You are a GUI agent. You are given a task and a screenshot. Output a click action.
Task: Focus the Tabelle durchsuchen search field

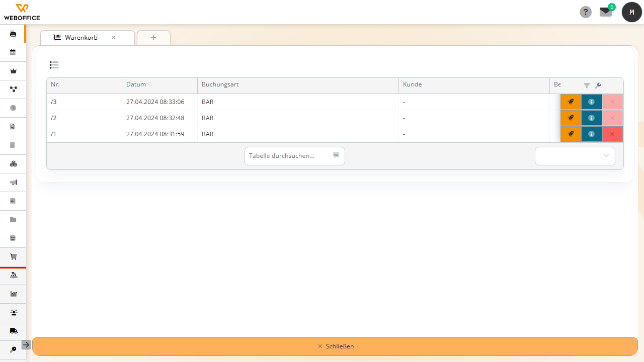pos(295,156)
